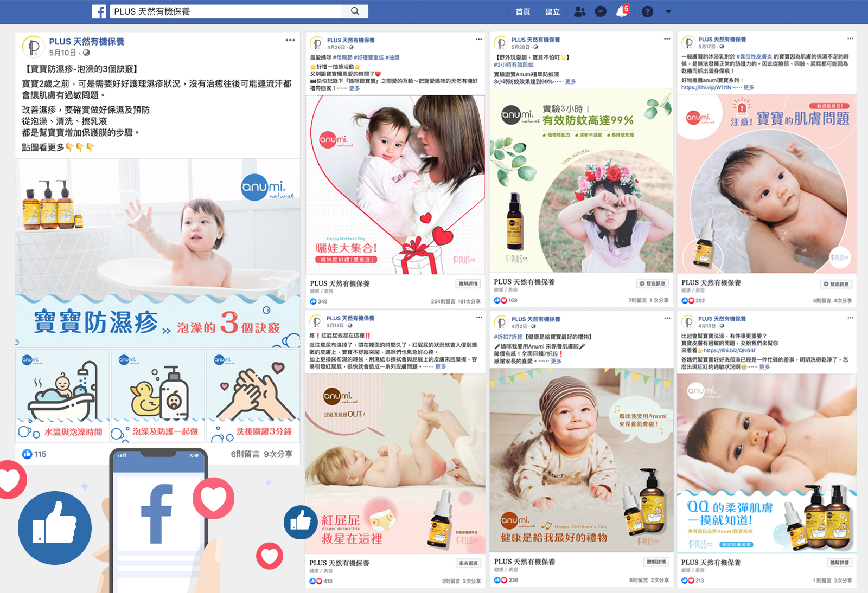Click the 來去逛逛 button on 3月13日 post

[x=468, y=563]
